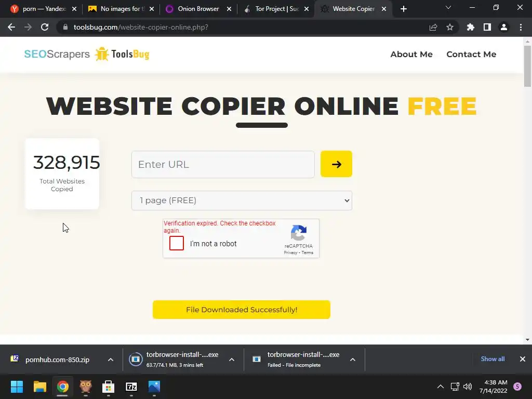This screenshot has width=532, height=399.
Task: Click the scrollbar down arrow
Action: [x=527, y=340]
